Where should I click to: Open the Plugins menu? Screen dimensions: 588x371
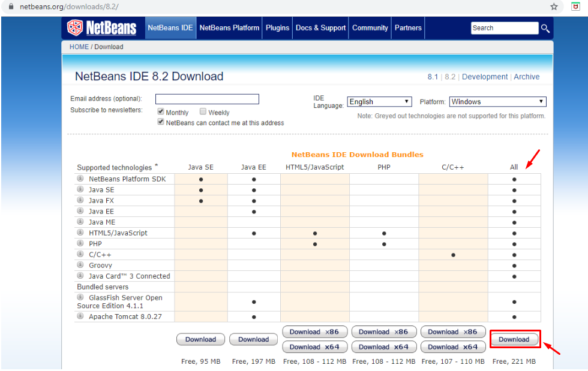click(277, 28)
